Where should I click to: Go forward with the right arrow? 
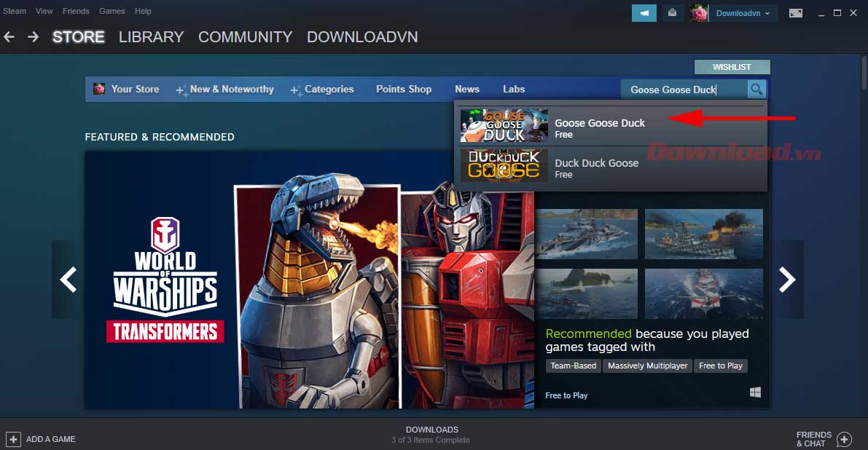coord(34,37)
